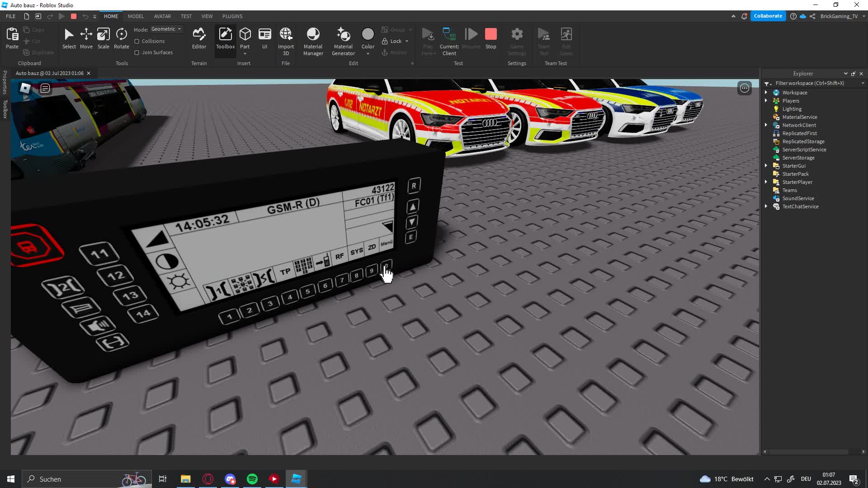Select the Move tool
Screen dimensions: 868x488
(86, 38)
